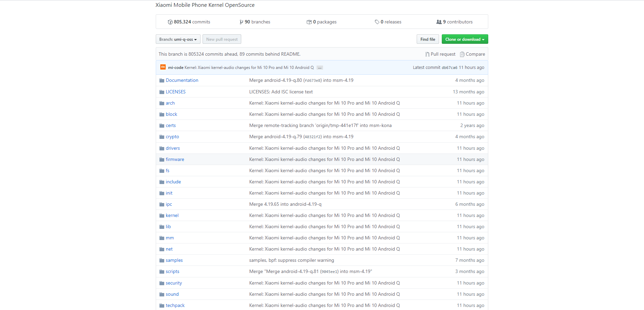Click the folder icon next to crypto

click(162, 137)
